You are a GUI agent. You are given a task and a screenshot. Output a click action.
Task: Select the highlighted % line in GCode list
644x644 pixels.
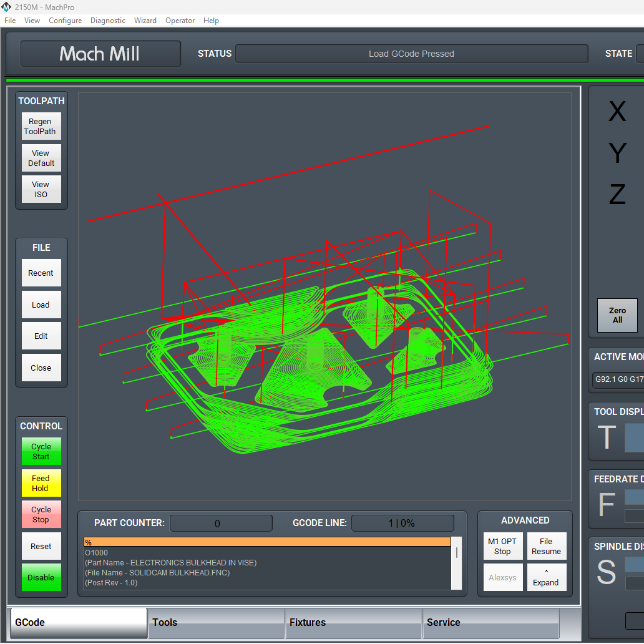pyautogui.click(x=267, y=542)
